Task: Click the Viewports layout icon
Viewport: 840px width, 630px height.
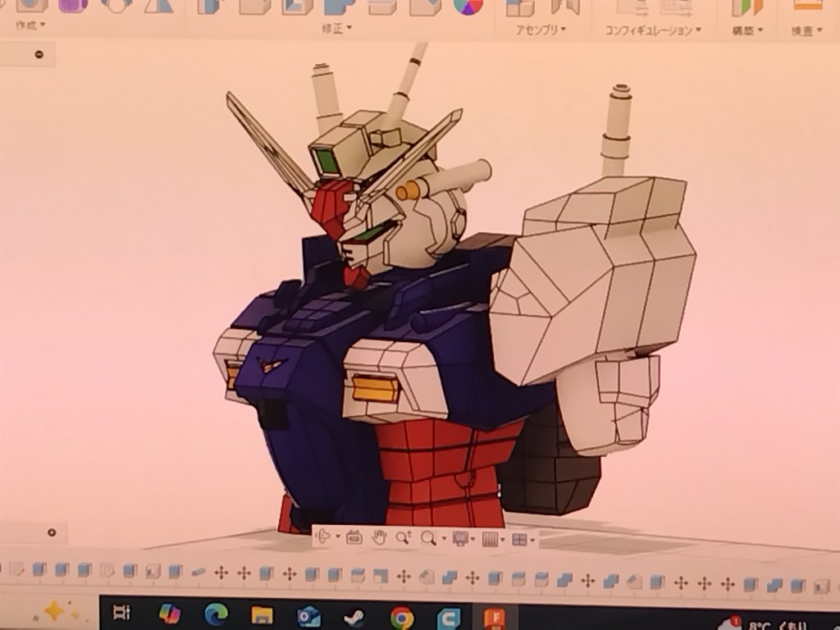Action: [518, 539]
